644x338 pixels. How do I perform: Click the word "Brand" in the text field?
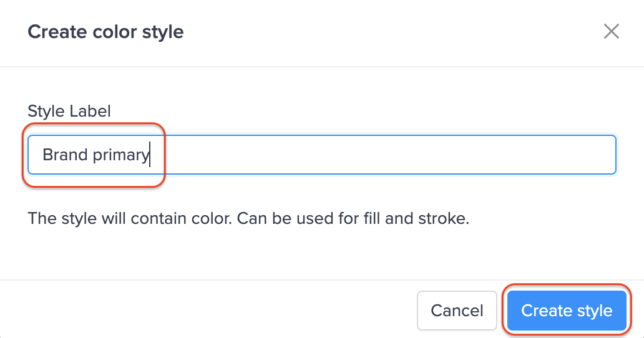pos(65,155)
